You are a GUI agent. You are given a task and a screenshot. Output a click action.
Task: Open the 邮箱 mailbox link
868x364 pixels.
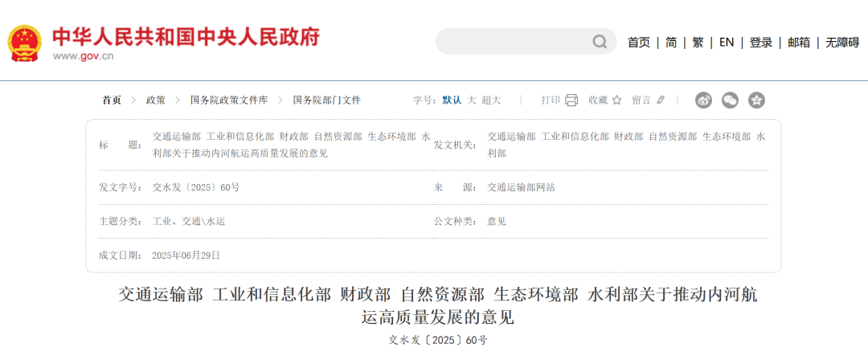798,43
